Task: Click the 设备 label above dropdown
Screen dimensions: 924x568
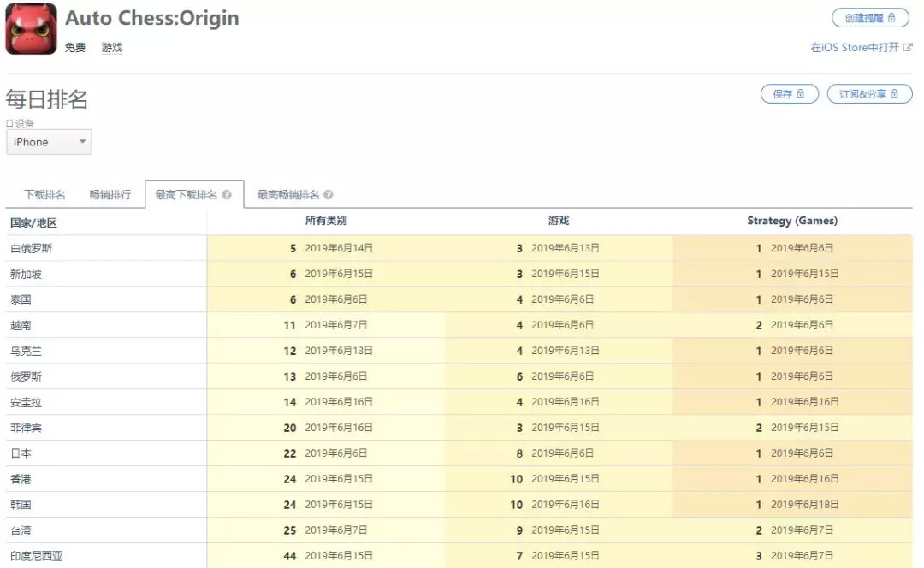Action: point(21,124)
